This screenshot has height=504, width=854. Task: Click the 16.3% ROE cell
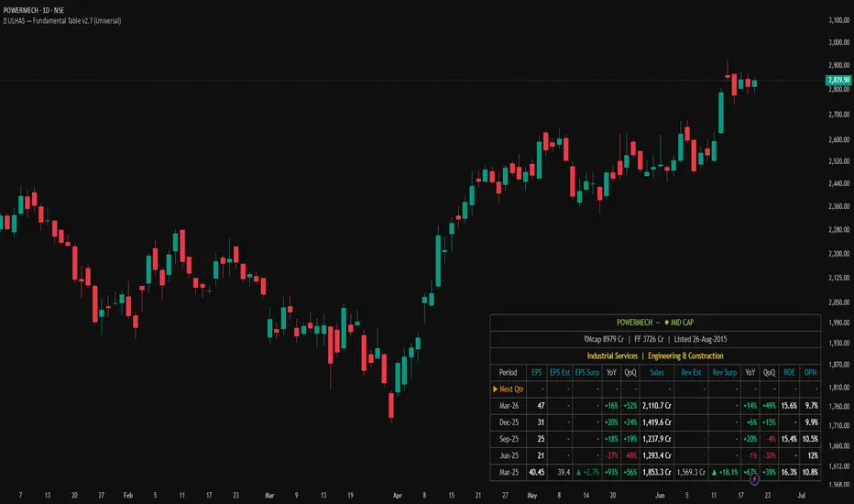tap(789, 473)
